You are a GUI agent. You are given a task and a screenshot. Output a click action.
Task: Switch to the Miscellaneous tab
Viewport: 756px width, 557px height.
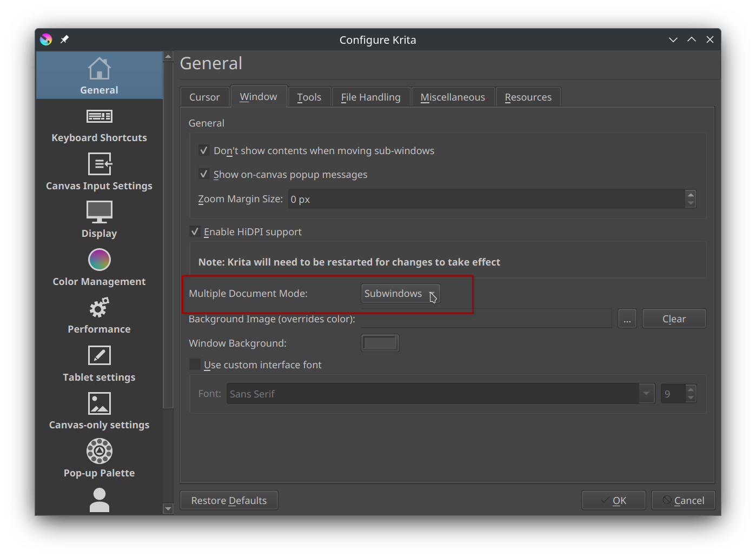point(453,97)
